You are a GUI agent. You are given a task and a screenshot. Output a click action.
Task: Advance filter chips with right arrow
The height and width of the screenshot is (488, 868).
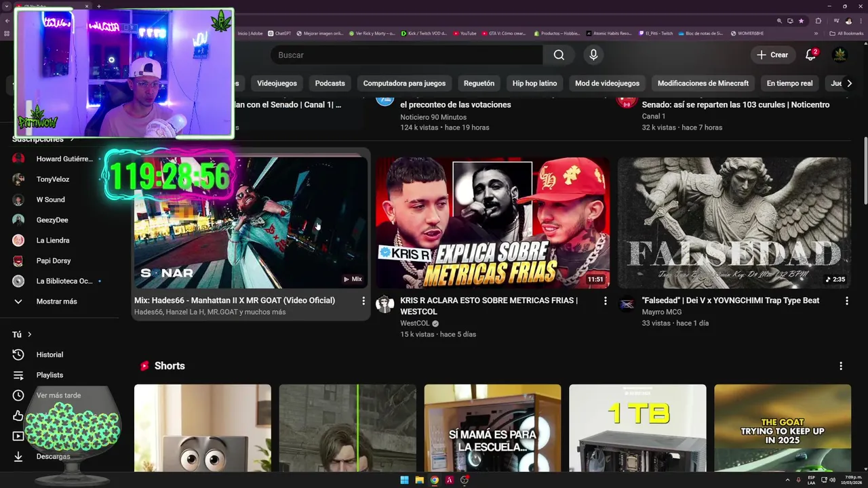click(849, 83)
